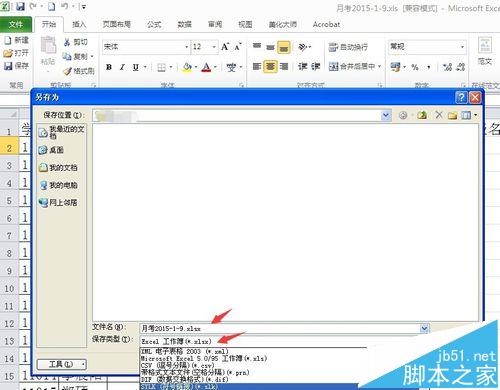Expand the save location dropdown
This screenshot has height=390, width=500.
386,115
